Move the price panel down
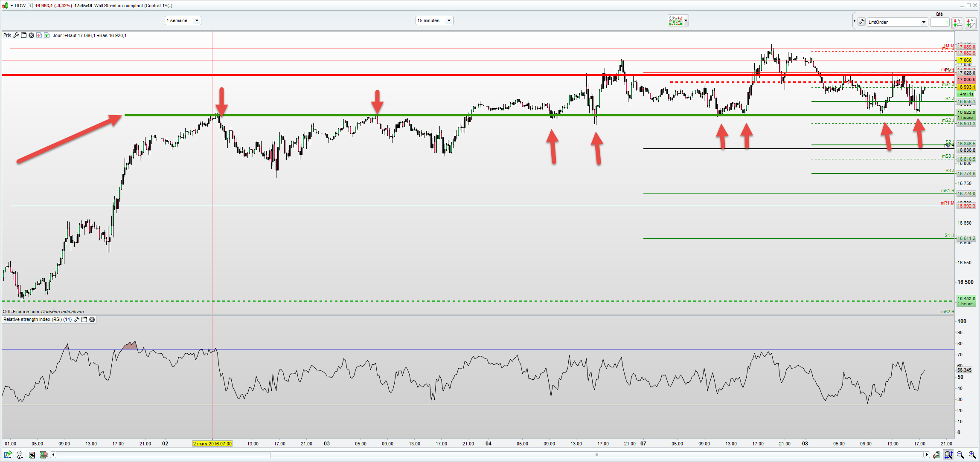 pyautogui.click(x=39, y=35)
